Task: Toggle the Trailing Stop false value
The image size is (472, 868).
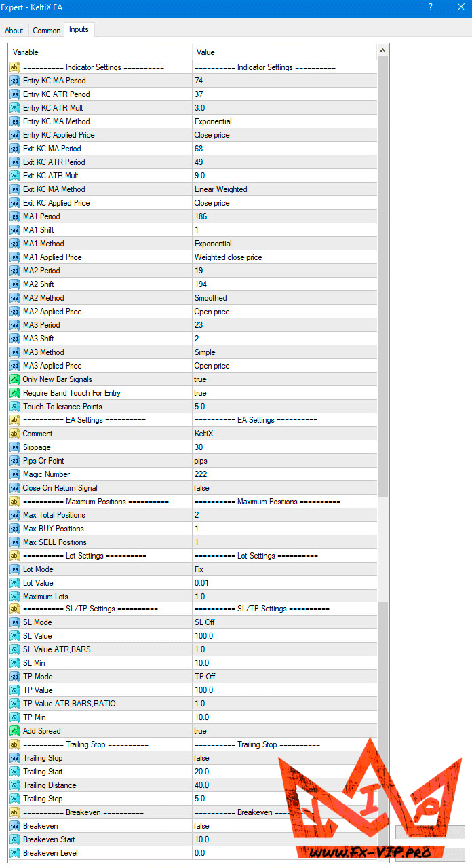Action: pos(283,758)
